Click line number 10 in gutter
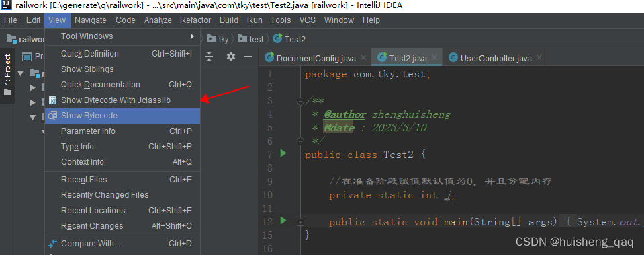This screenshot has width=644, height=255. tap(267, 195)
